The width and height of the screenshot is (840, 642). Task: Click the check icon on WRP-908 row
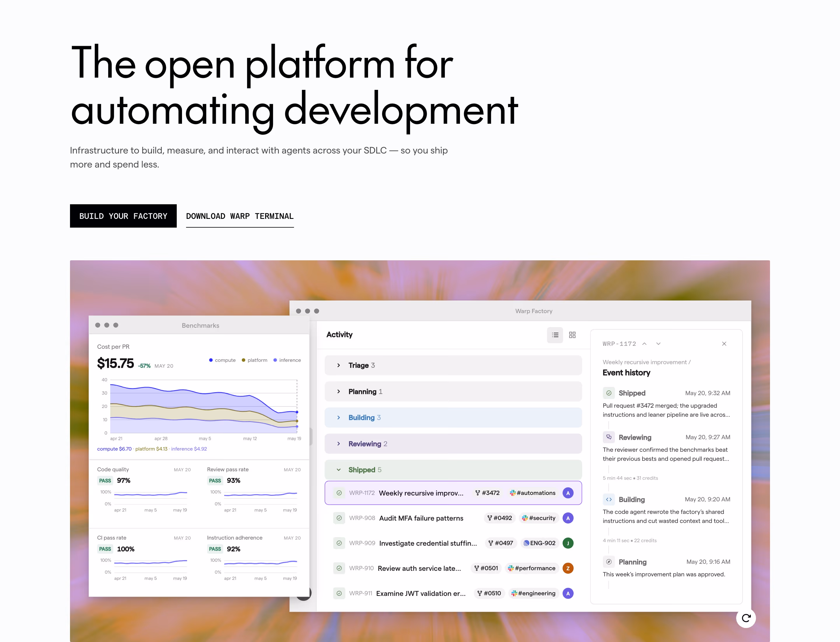pyautogui.click(x=339, y=518)
